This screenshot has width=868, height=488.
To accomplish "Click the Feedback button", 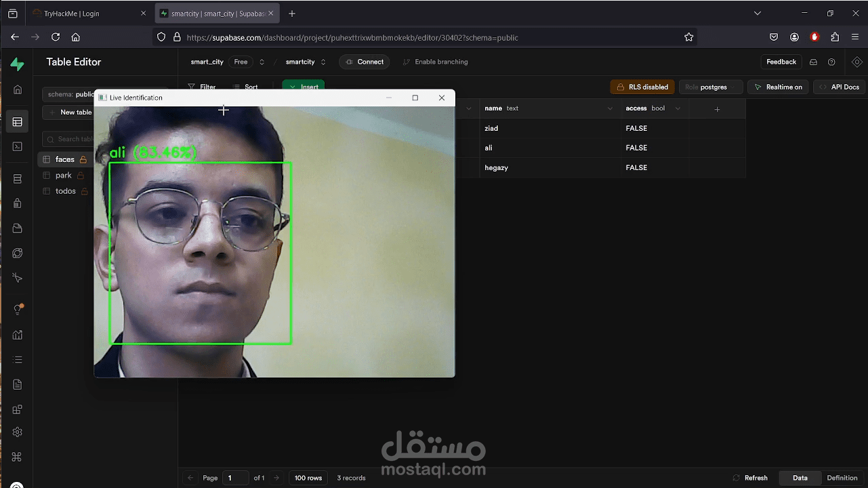I will [x=781, y=62].
